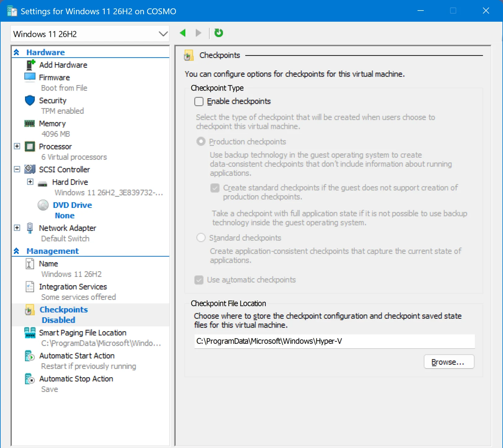Click the Memory chip icon

pyautogui.click(x=30, y=124)
